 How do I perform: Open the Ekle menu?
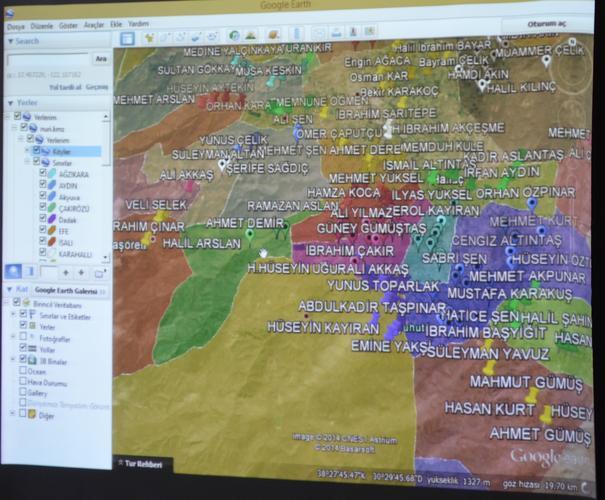(116, 24)
